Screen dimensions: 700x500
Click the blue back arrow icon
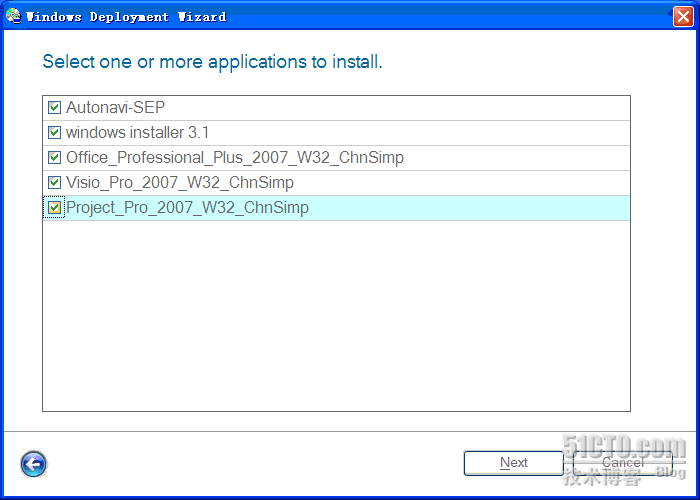point(33,464)
